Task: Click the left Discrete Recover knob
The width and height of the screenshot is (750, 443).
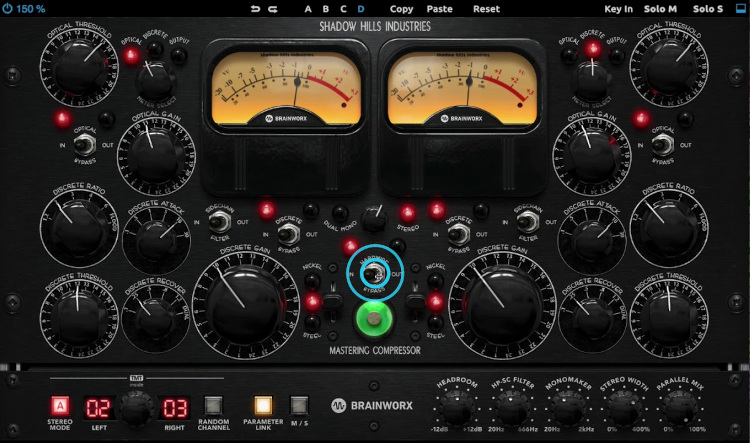Action: [x=155, y=319]
